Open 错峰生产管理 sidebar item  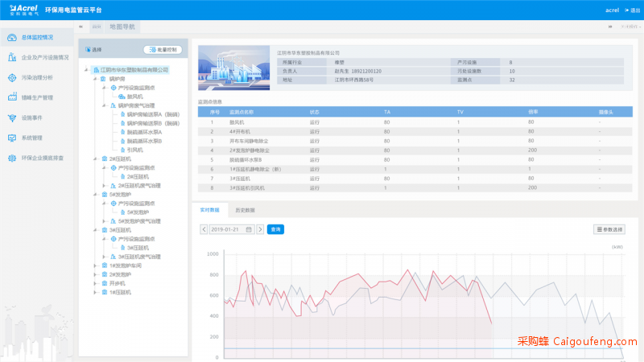tap(36, 97)
